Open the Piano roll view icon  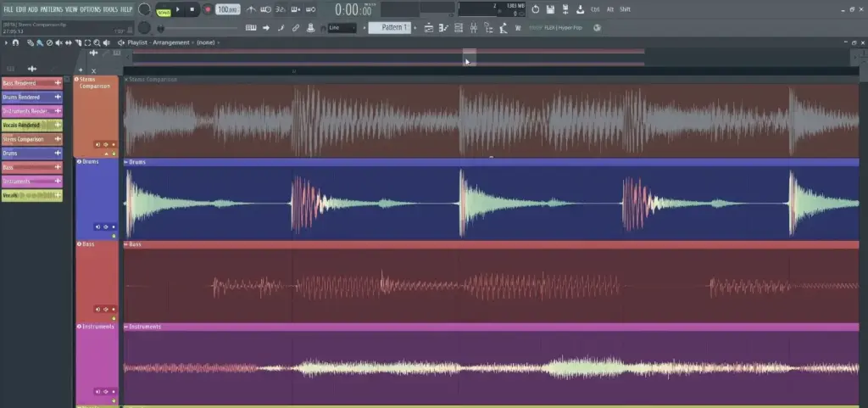point(443,28)
